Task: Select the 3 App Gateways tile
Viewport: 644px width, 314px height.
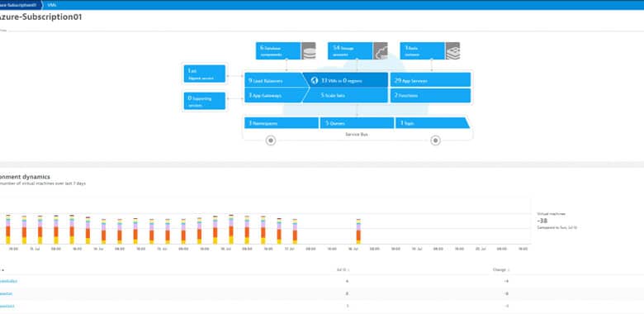Action: [274, 95]
